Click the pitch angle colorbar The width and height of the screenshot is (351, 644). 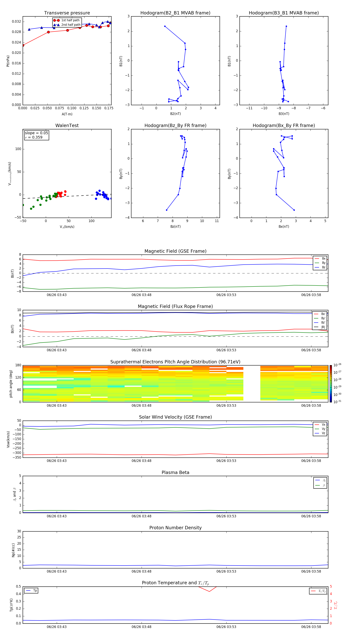[x=331, y=383]
